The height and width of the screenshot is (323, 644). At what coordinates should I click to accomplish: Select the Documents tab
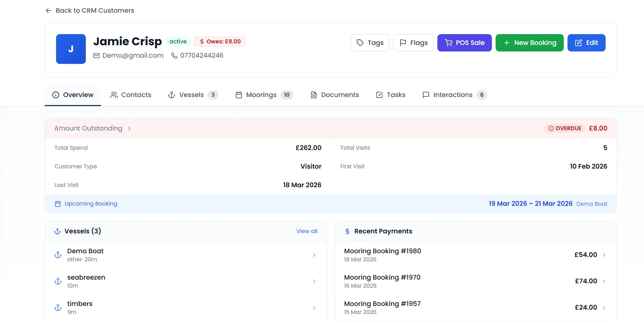(x=340, y=95)
